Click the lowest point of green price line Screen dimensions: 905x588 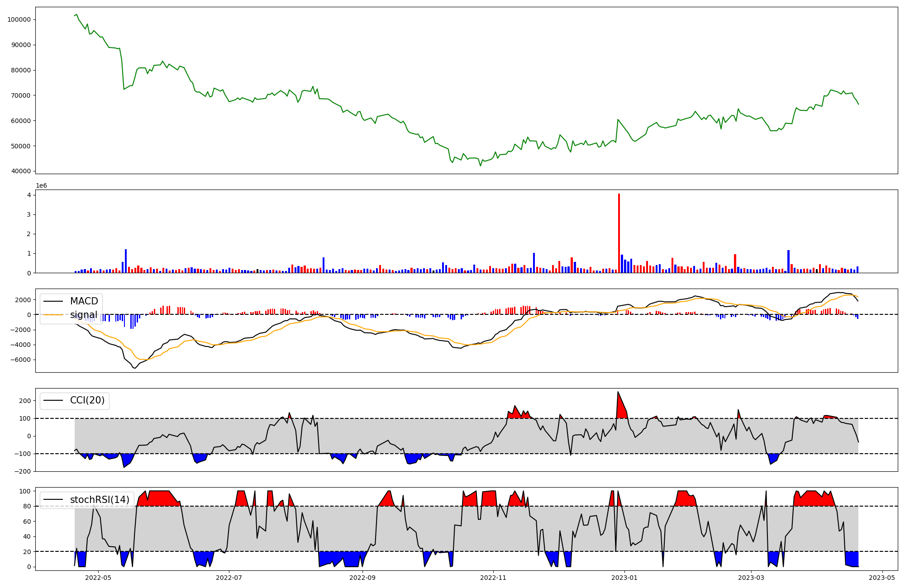pyautogui.click(x=481, y=166)
